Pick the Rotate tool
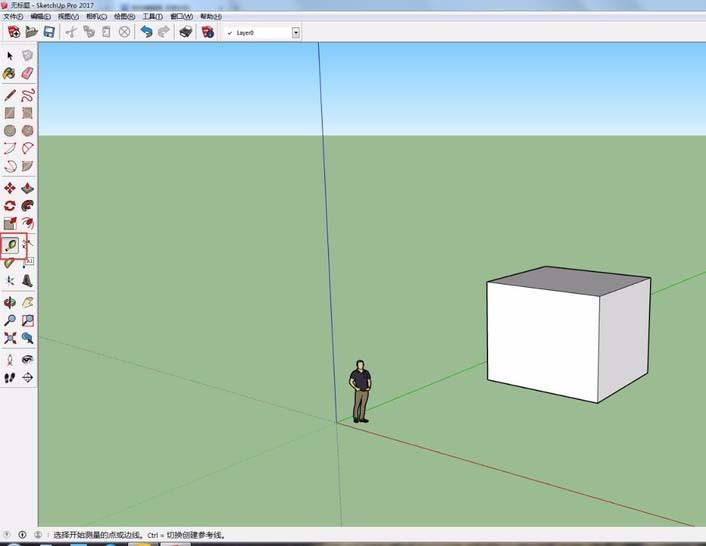The width and height of the screenshot is (706, 546). click(10, 206)
